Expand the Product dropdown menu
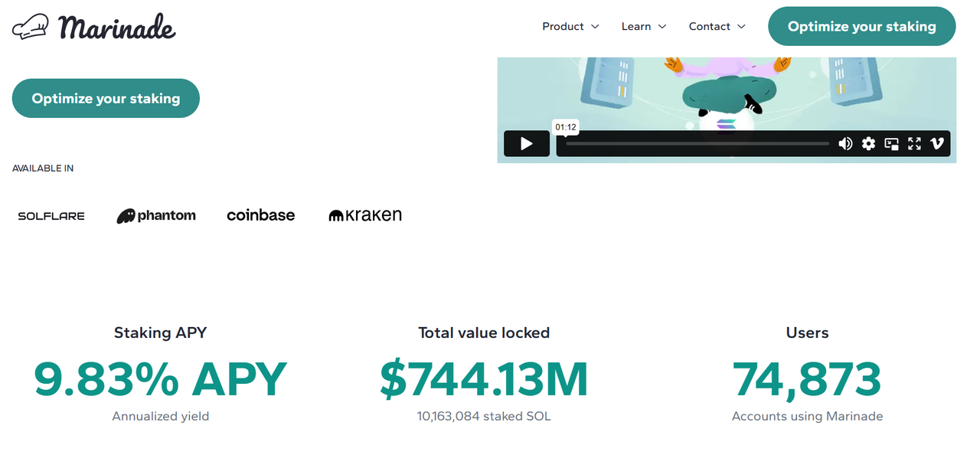This screenshot has height=452, width=980. point(570,27)
